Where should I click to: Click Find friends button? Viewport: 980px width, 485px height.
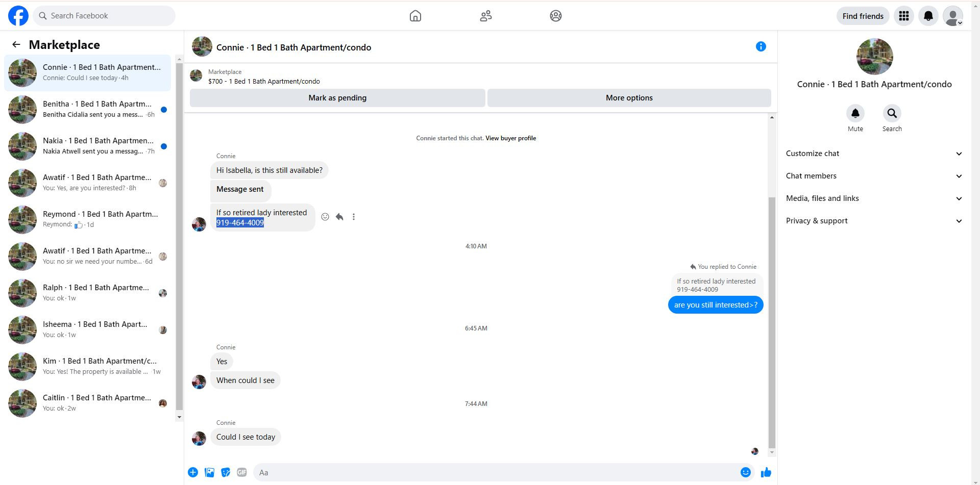(863, 16)
